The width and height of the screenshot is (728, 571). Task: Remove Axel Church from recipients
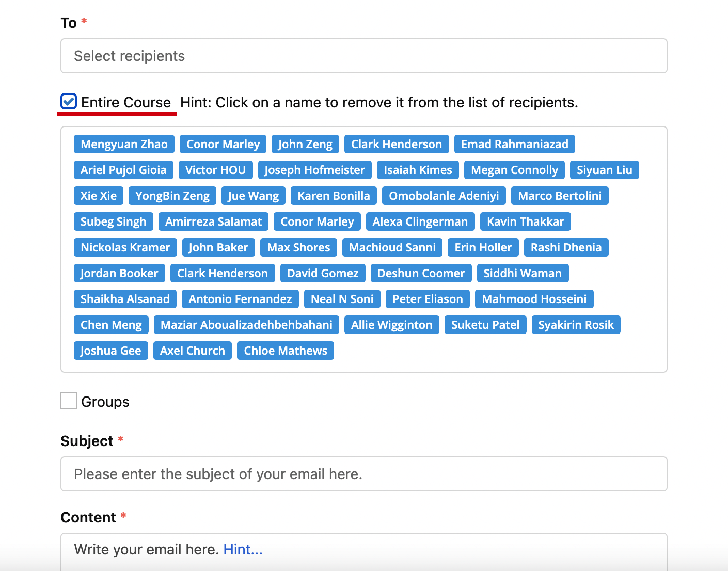pyautogui.click(x=193, y=351)
